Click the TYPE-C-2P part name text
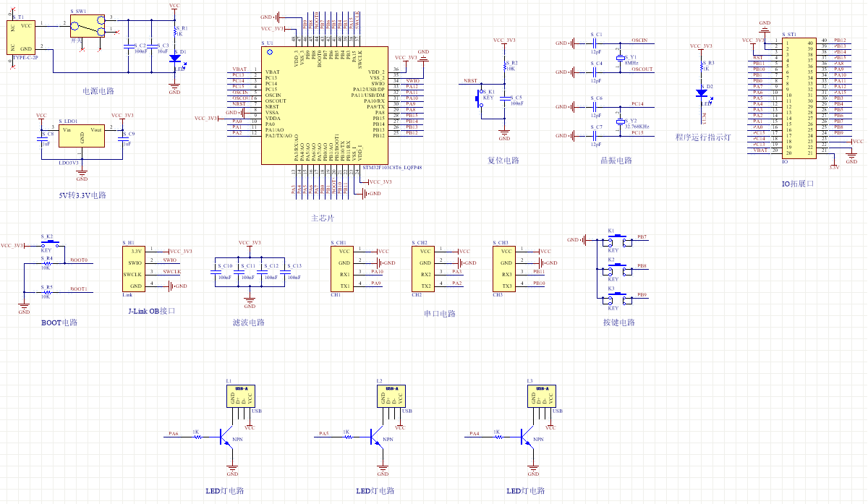The width and height of the screenshot is (868, 504). [25, 57]
